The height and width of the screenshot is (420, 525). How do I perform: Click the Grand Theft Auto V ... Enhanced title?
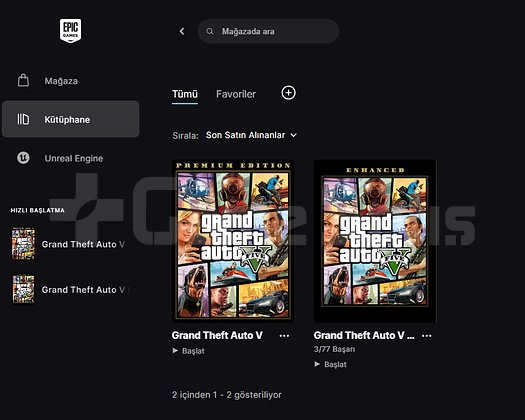364,335
